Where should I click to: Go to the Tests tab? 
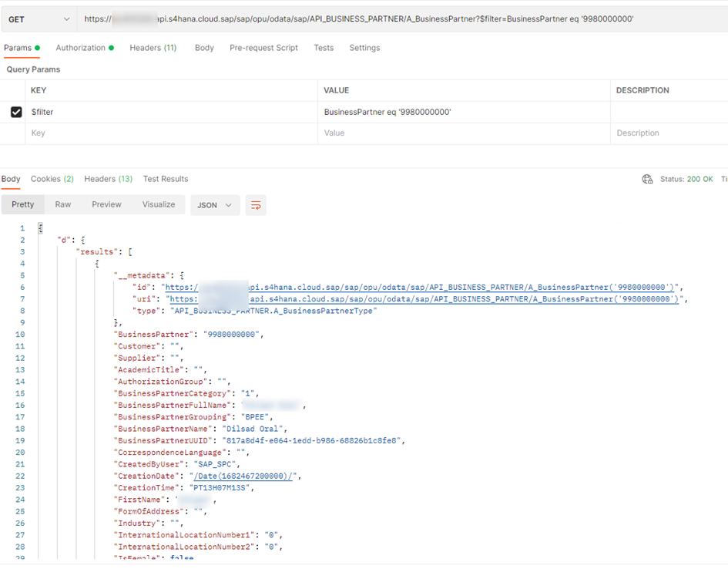[324, 48]
